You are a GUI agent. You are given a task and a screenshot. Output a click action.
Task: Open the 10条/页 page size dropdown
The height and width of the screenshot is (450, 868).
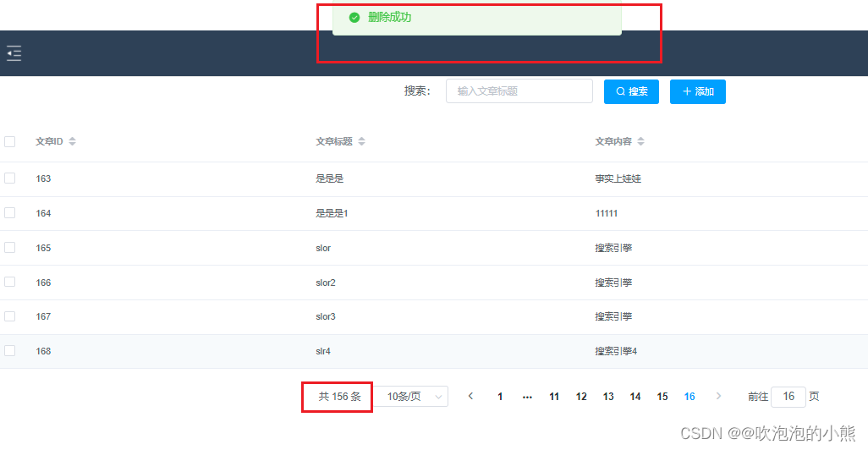[411, 397]
